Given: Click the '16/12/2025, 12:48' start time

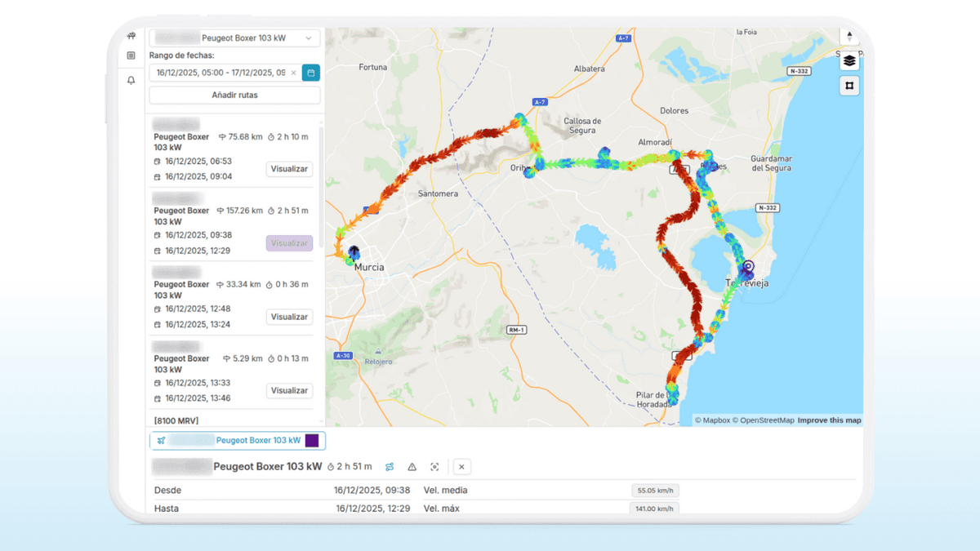Looking at the screenshot, I should [x=198, y=309].
